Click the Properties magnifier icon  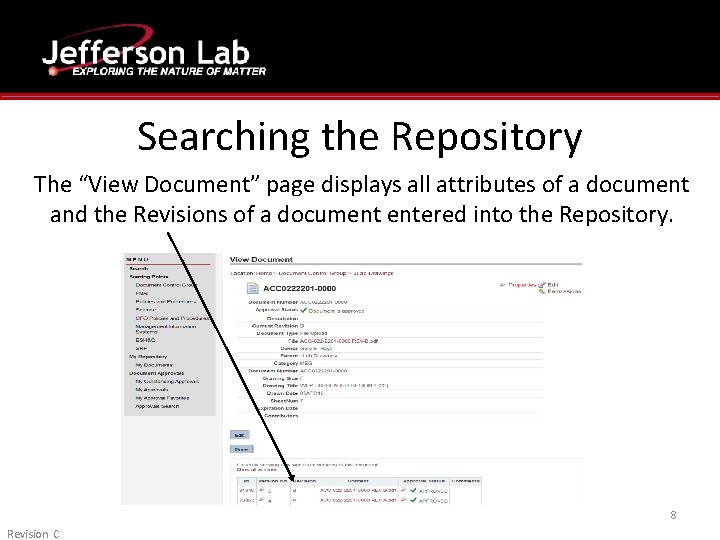click(502, 285)
